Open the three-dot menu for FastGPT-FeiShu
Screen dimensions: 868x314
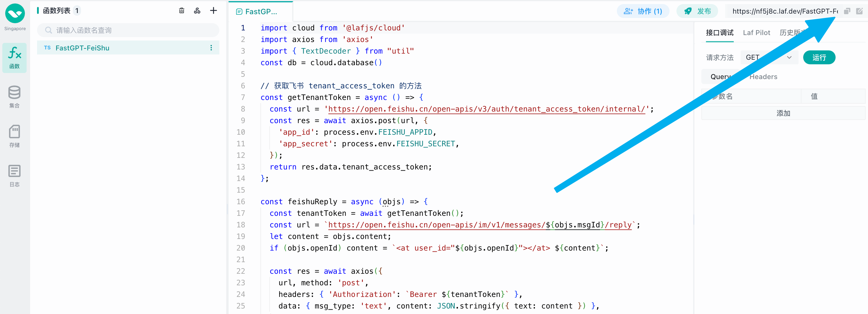(x=211, y=48)
